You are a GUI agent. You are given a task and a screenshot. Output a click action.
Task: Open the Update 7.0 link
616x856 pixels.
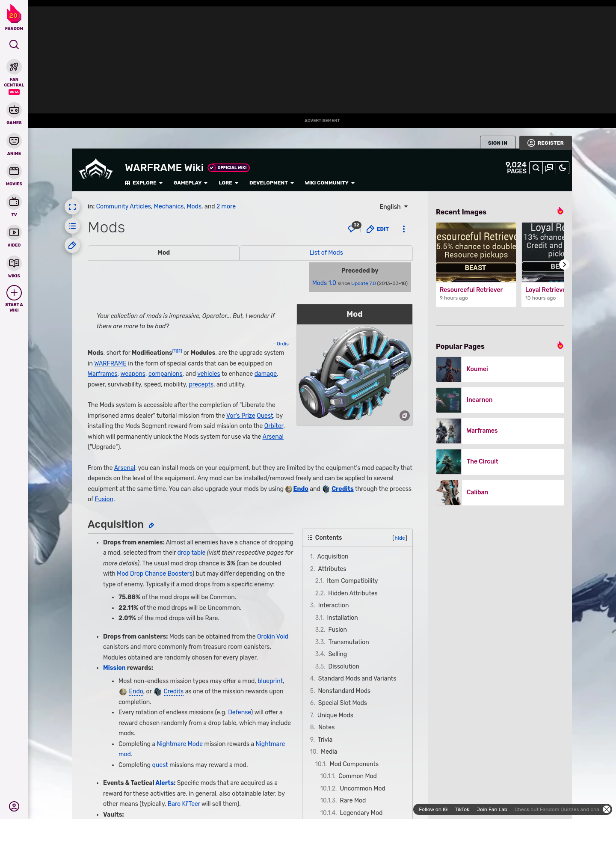[363, 283]
